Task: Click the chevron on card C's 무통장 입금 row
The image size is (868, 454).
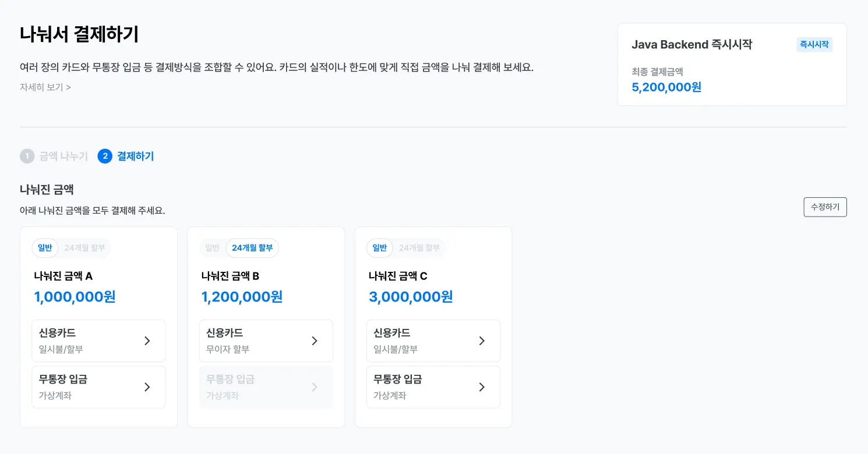Action: tap(482, 387)
